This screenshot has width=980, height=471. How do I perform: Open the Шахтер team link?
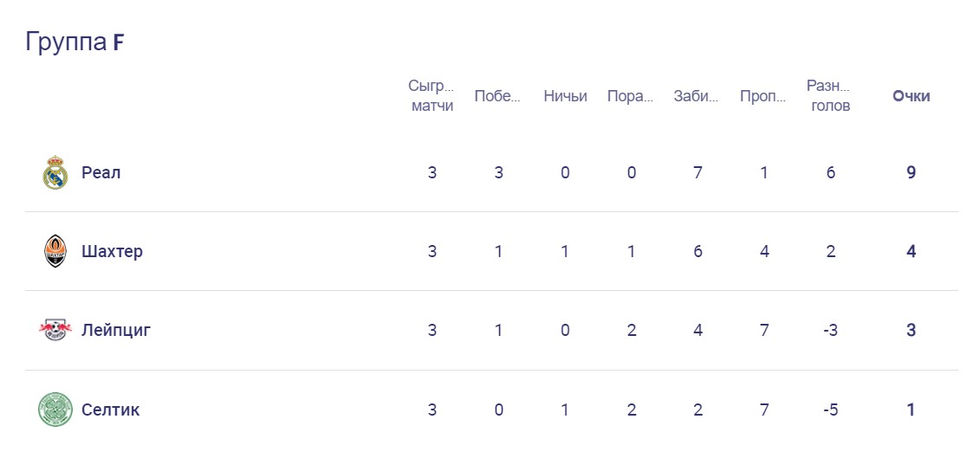(112, 251)
